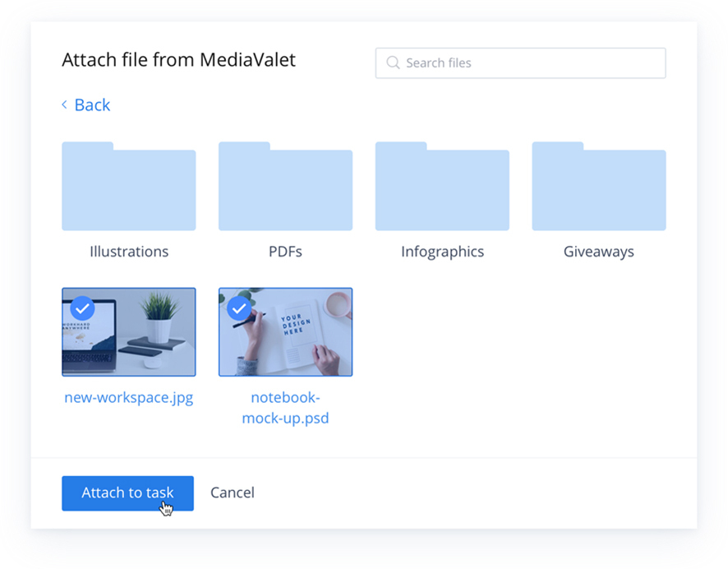The width and height of the screenshot is (728, 569).
Task: Open the PDFs folder icon
Action: pos(286,187)
